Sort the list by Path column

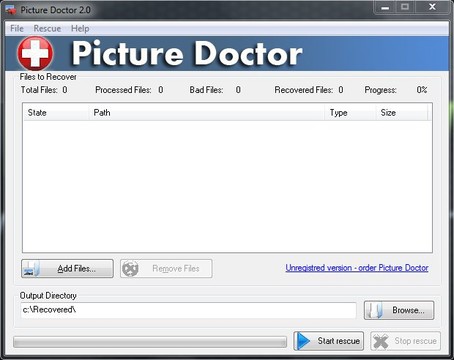(x=207, y=113)
